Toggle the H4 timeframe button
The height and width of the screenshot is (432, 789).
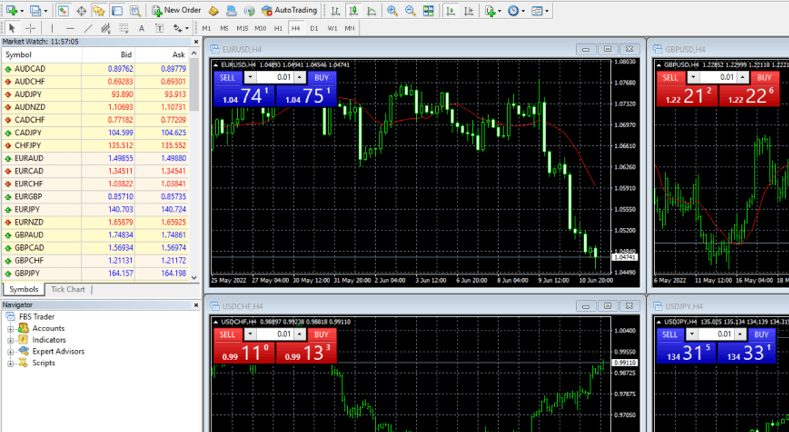click(296, 29)
